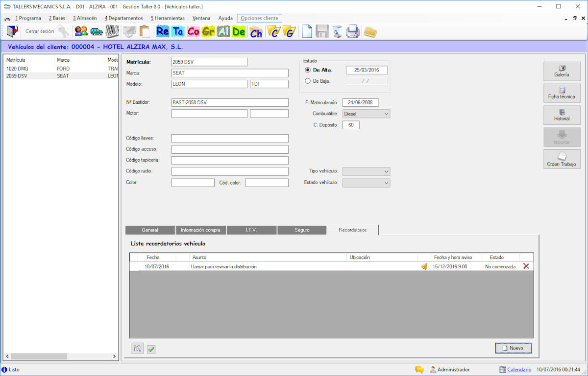Click the Nuevo reminder button
Viewport: 588px width, 376px height.
[x=514, y=348]
